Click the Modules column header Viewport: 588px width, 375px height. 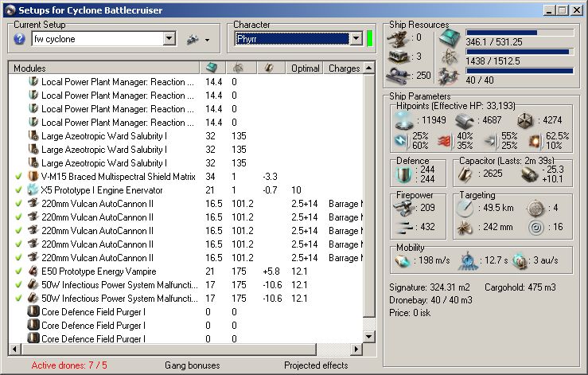[104, 68]
